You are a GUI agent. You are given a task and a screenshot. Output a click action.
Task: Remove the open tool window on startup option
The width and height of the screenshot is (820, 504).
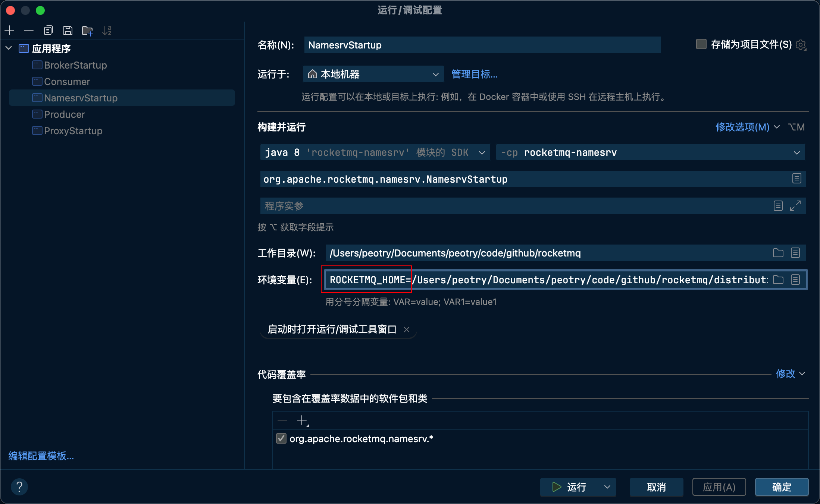407,330
